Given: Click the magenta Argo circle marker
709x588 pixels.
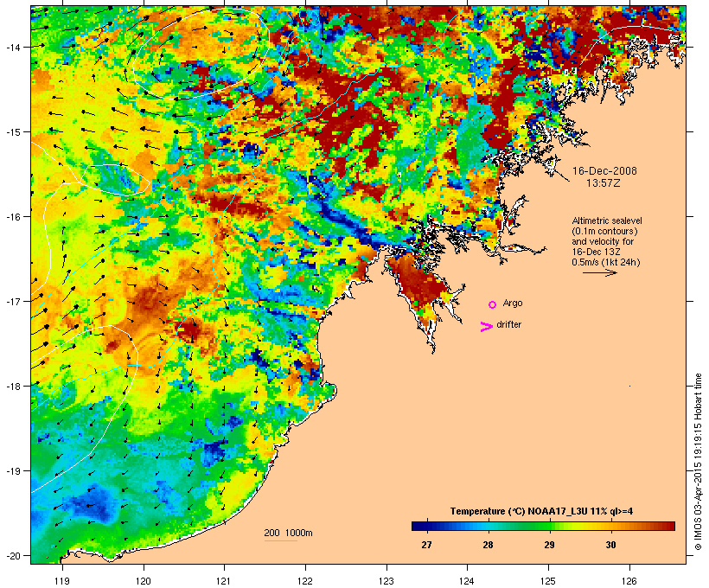Looking at the screenshot, I should (493, 304).
